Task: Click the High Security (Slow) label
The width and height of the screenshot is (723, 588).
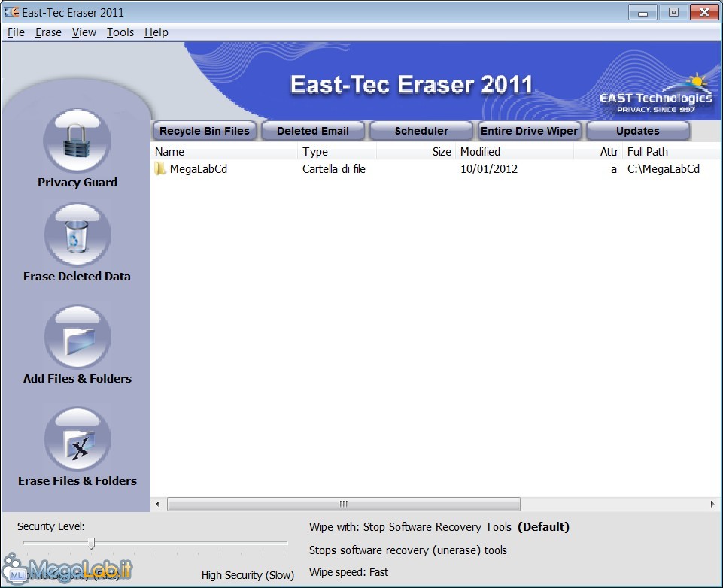Action: tap(248, 575)
